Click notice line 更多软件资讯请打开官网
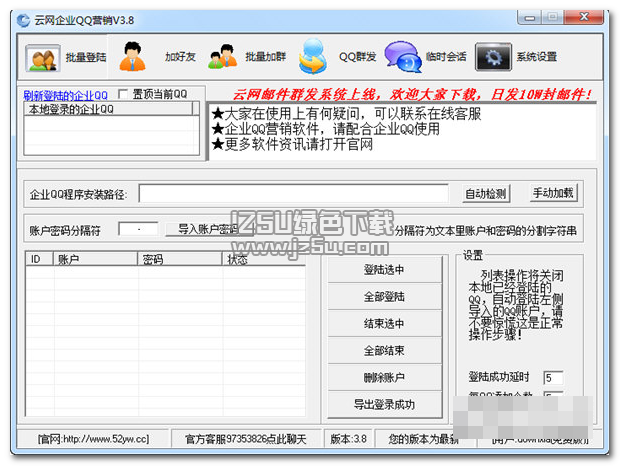Image resolution: width=620 pixels, height=466 pixels. (x=292, y=144)
